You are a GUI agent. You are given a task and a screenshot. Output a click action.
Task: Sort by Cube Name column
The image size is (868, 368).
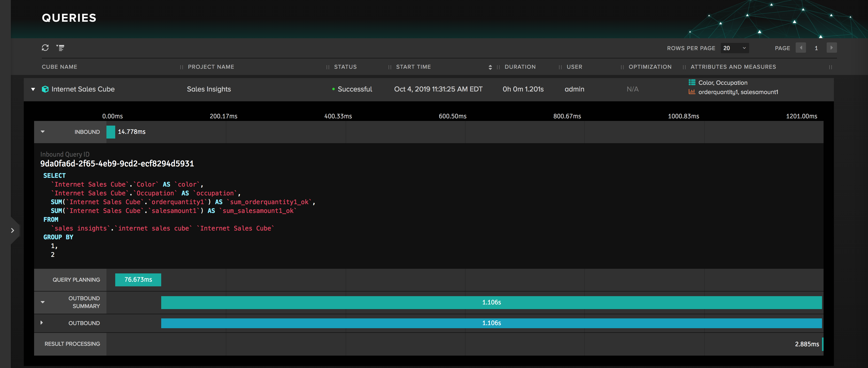[x=60, y=67]
